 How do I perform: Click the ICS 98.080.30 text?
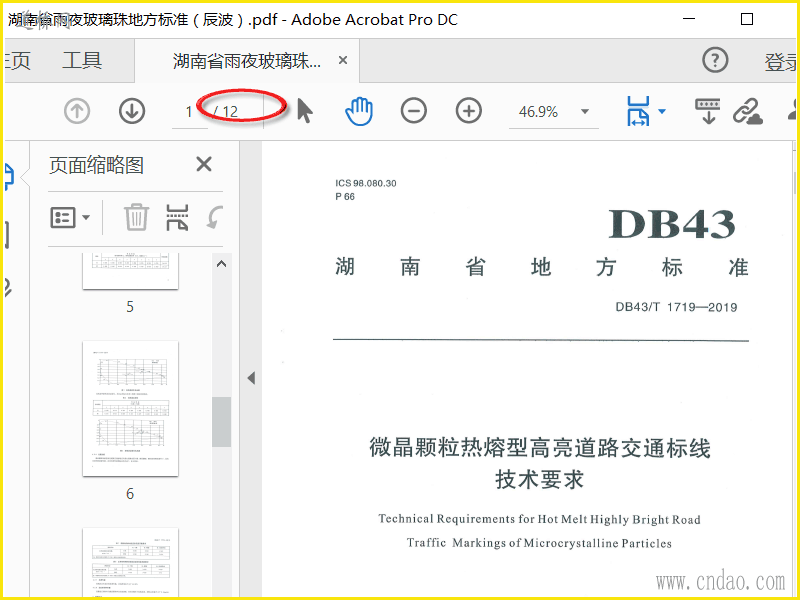tap(366, 183)
